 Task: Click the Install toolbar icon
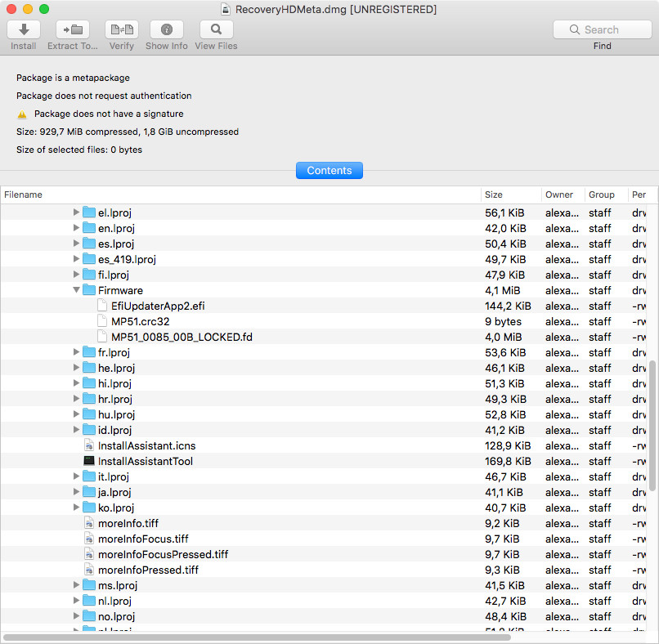click(24, 29)
